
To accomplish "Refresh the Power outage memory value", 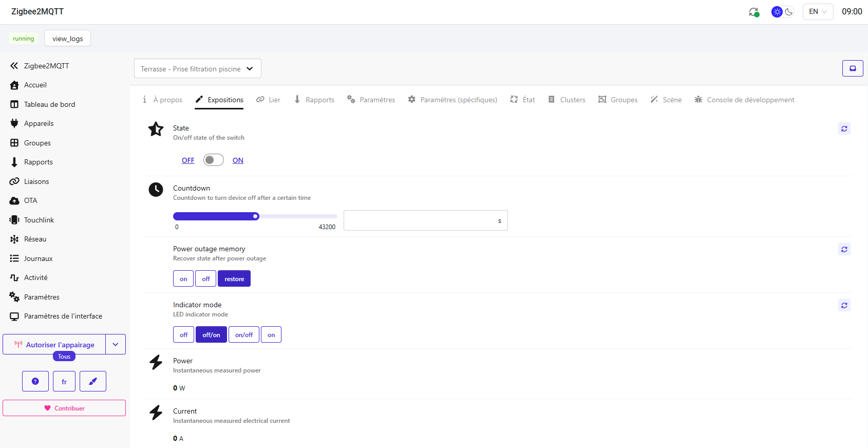I will coord(844,249).
